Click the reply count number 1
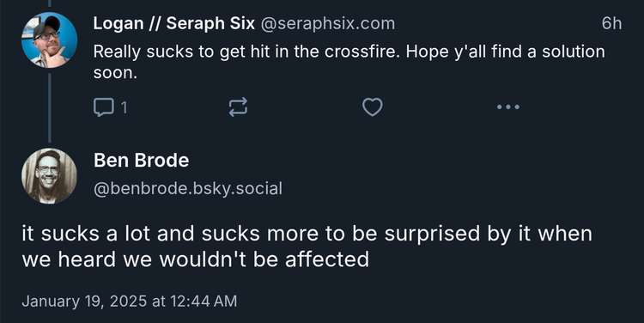The width and height of the screenshot is (644, 323). coord(124,107)
